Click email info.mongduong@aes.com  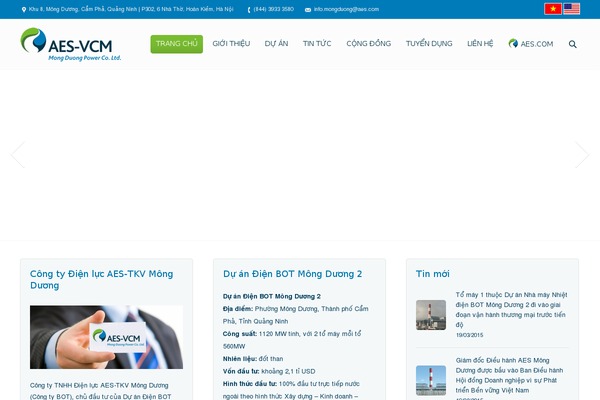pyautogui.click(x=346, y=9)
